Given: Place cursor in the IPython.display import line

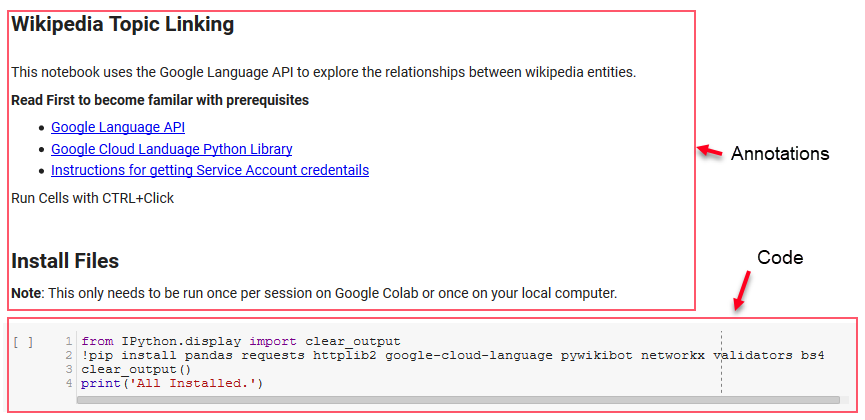Looking at the screenshot, I should pyautogui.click(x=240, y=342).
